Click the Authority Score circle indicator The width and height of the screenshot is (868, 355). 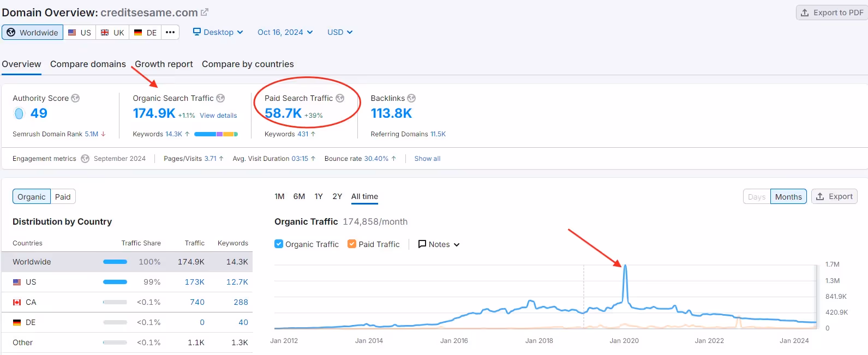19,113
